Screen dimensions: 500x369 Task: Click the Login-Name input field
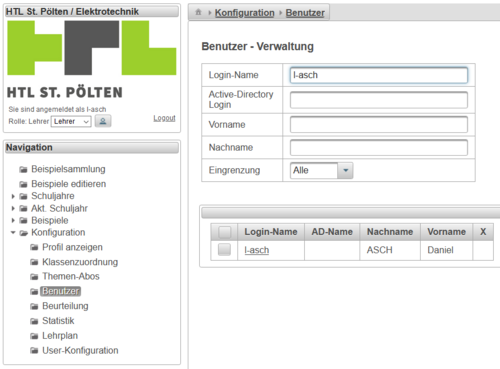click(x=379, y=75)
